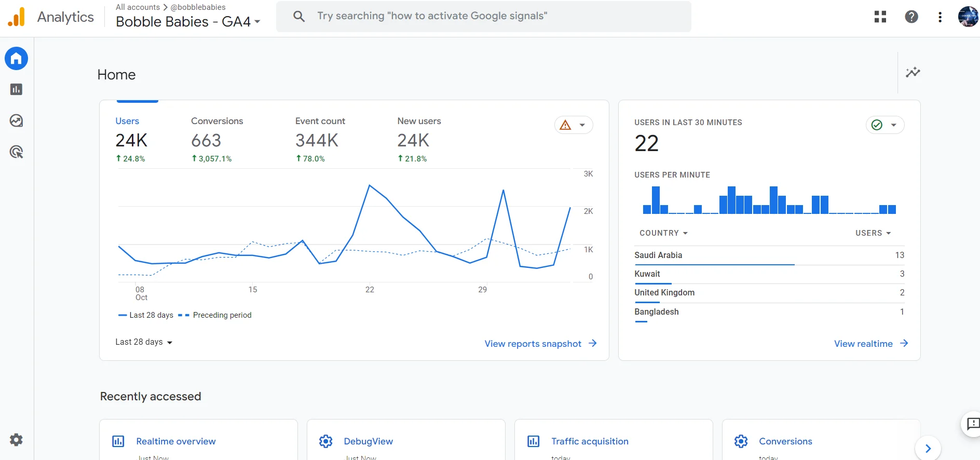Open the USERS metric dropdown
The width and height of the screenshot is (980, 460).
pyautogui.click(x=873, y=233)
